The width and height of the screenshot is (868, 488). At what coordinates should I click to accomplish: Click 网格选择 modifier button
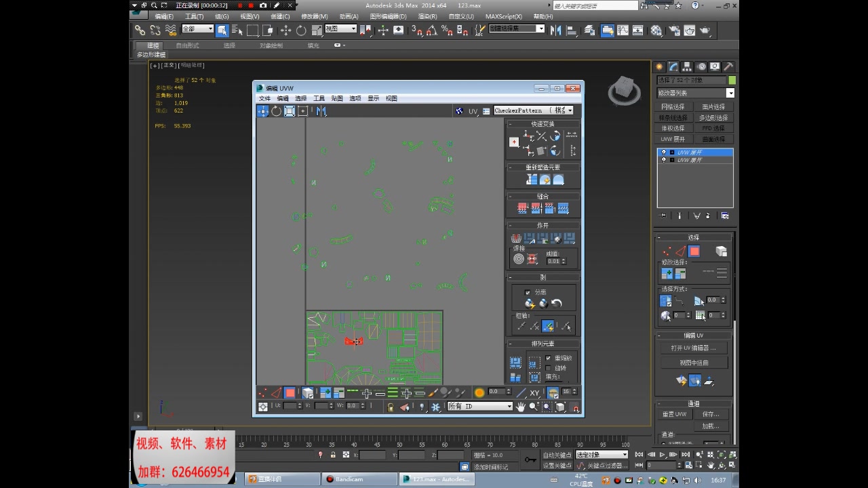point(673,107)
